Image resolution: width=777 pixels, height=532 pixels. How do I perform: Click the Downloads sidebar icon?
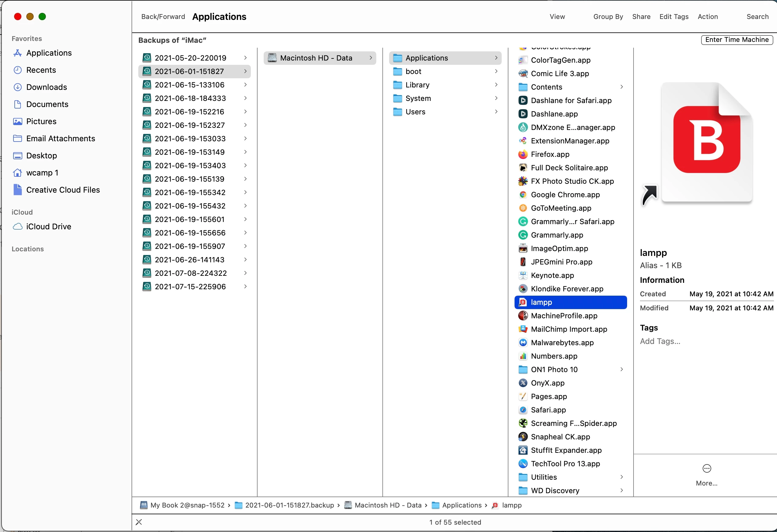(x=17, y=87)
